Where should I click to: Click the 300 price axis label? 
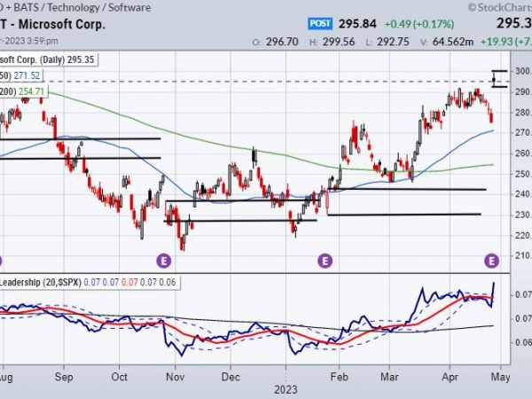[x=522, y=71]
